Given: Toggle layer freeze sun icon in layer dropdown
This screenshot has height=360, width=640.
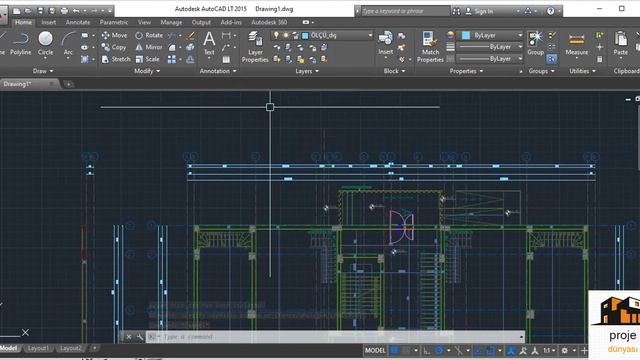Looking at the screenshot, I should pyautogui.click(x=286, y=36).
